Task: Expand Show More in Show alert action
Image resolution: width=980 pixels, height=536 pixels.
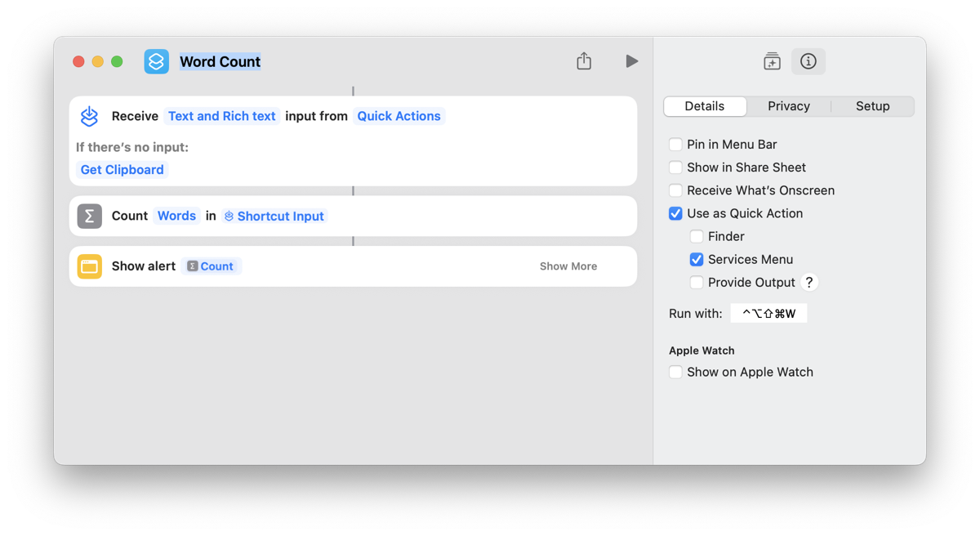Action: point(568,266)
